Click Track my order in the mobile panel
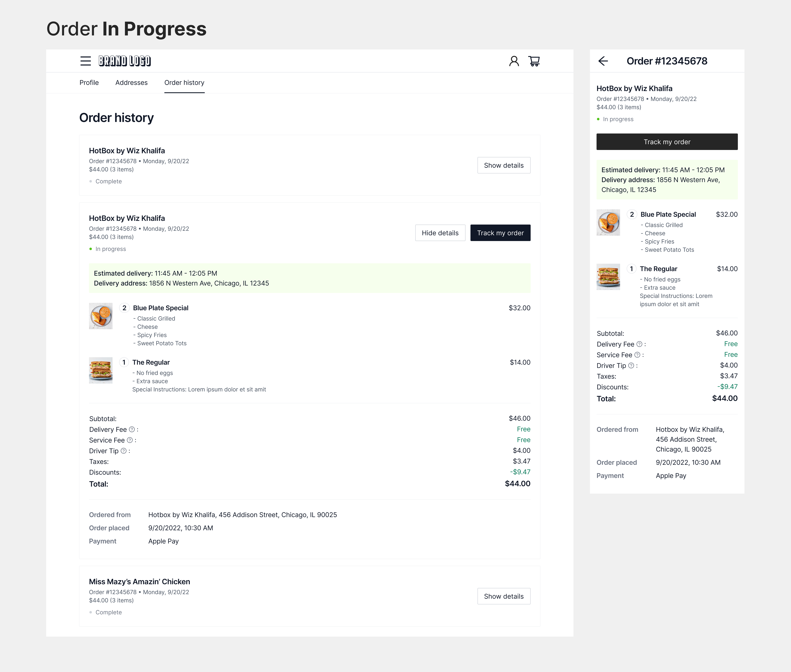Screen dimensions: 791x672 click(667, 142)
